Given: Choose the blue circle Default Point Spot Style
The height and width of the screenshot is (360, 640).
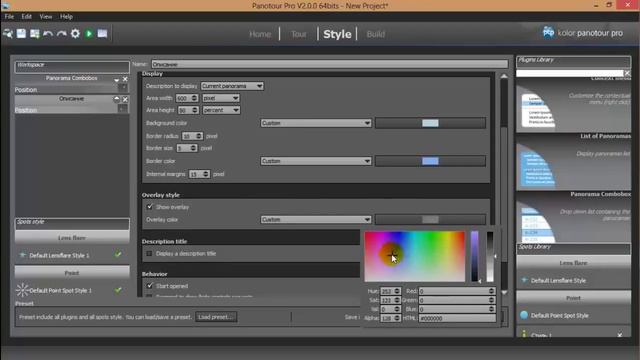Looking at the screenshot, I should click(524, 315).
